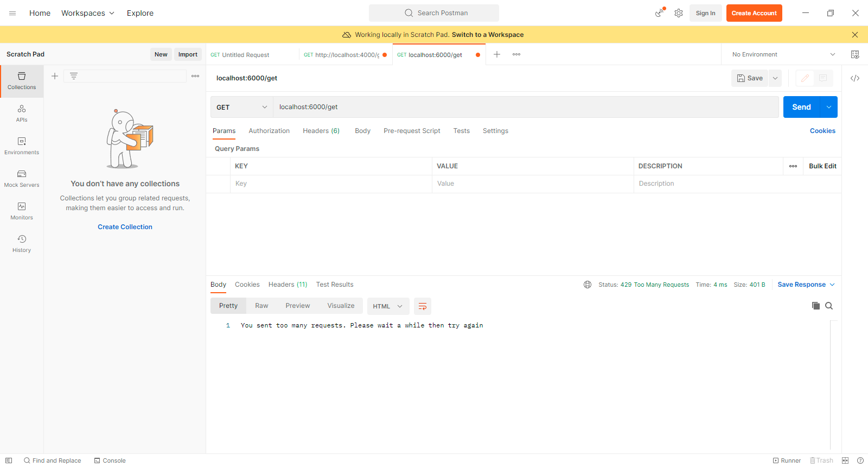868x467 pixels.
Task: Expand the Save Response dropdown
Action: (806, 285)
